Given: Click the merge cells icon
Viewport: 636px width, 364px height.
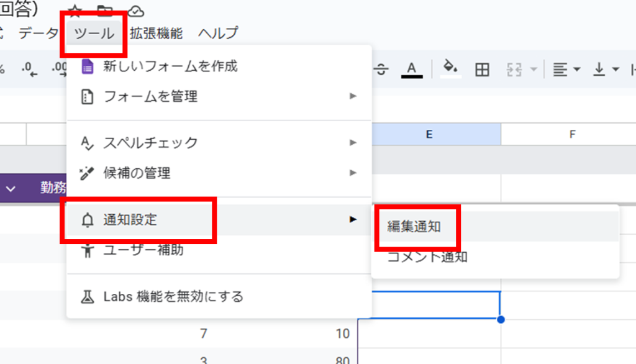Looking at the screenshot, I should (514, 70).
